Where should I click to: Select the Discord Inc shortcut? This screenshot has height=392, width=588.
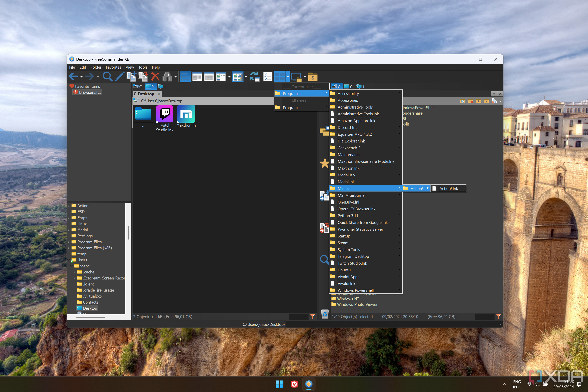point(348,127)
